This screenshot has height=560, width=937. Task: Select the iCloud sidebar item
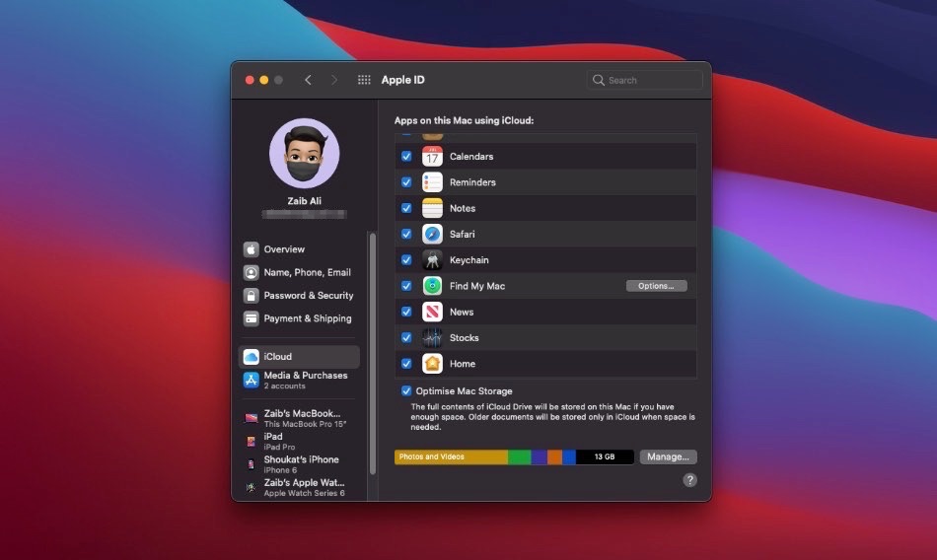pyautogui.click(x=299, y=357)
